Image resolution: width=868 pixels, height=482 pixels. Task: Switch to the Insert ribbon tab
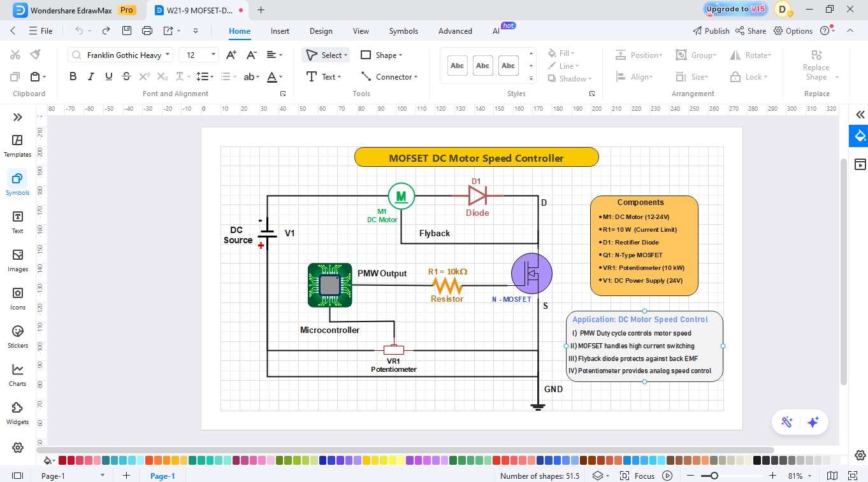pyautogui.click(x=280, y=31)
